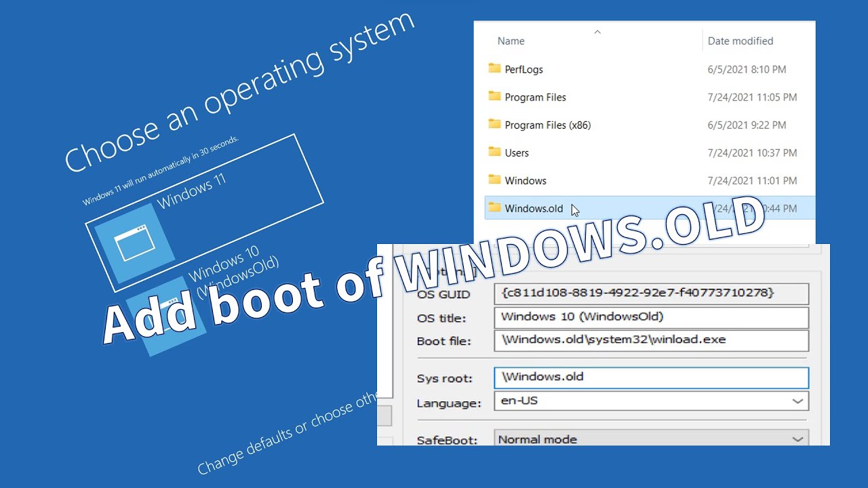Select the Program Files (x86) folder icon
The image size is (868, 488).
point(494,124)
